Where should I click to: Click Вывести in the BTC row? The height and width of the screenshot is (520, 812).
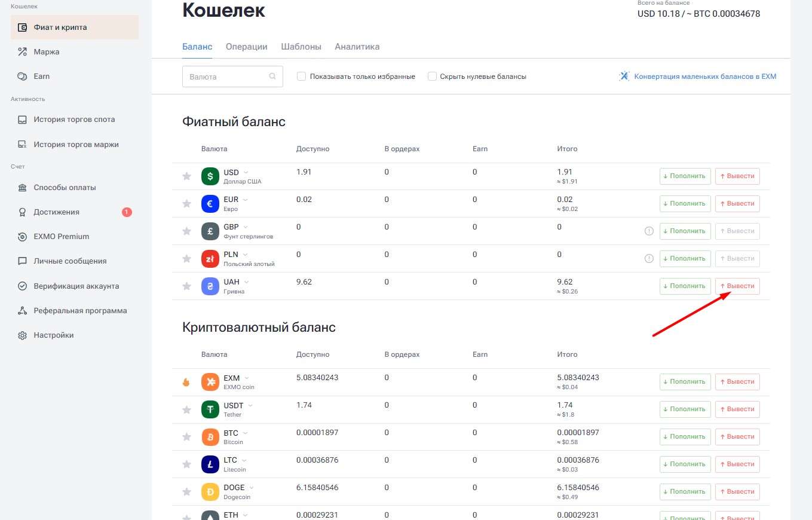coord(737,437)
